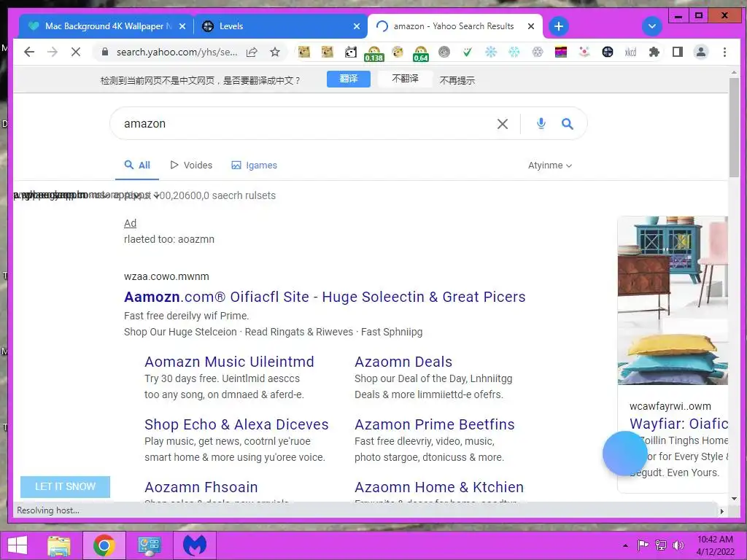Open the colorful striped extension icon
The width and height of the screenshot is (747, 560).
(561, 52)
